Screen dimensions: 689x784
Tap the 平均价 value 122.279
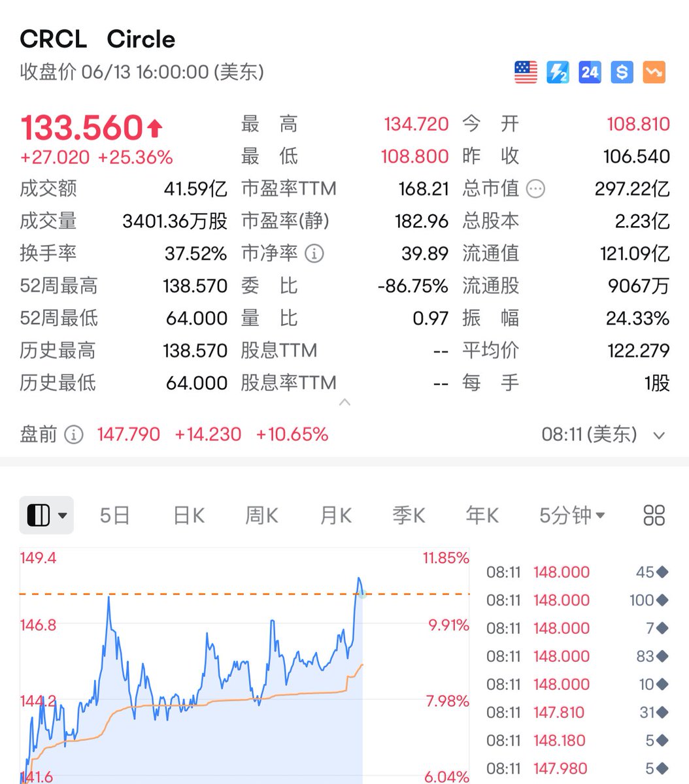point(639,351)
